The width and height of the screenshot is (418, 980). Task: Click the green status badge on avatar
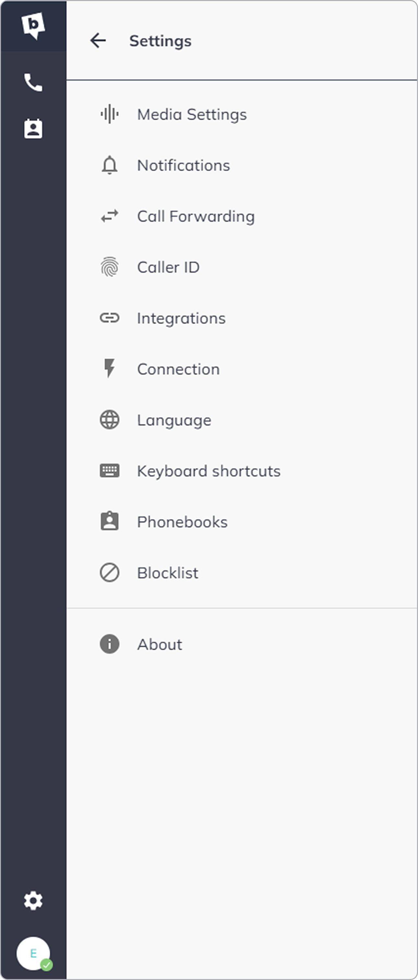point(47,965)
